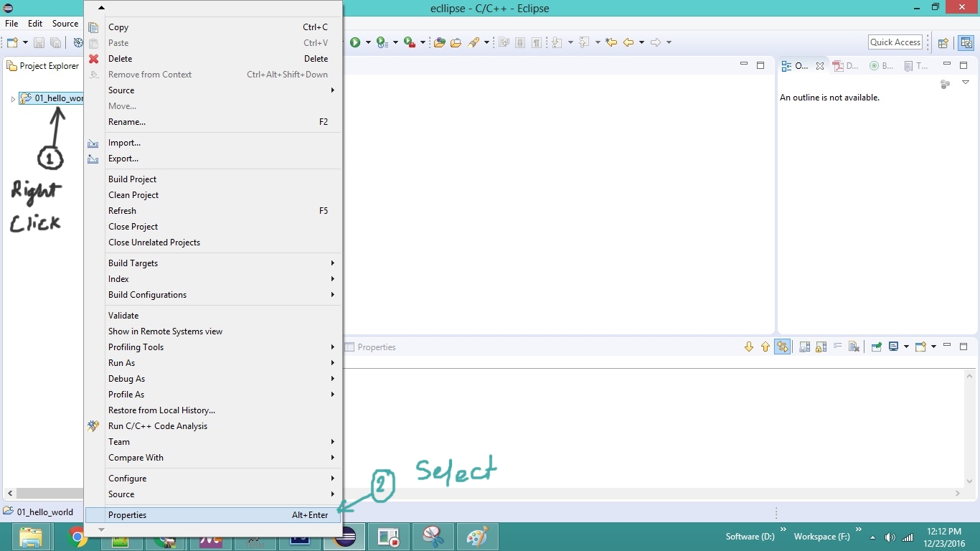Click the C/C++ perspective icon
Screen dimensions: 980x551
coord(966,42)
